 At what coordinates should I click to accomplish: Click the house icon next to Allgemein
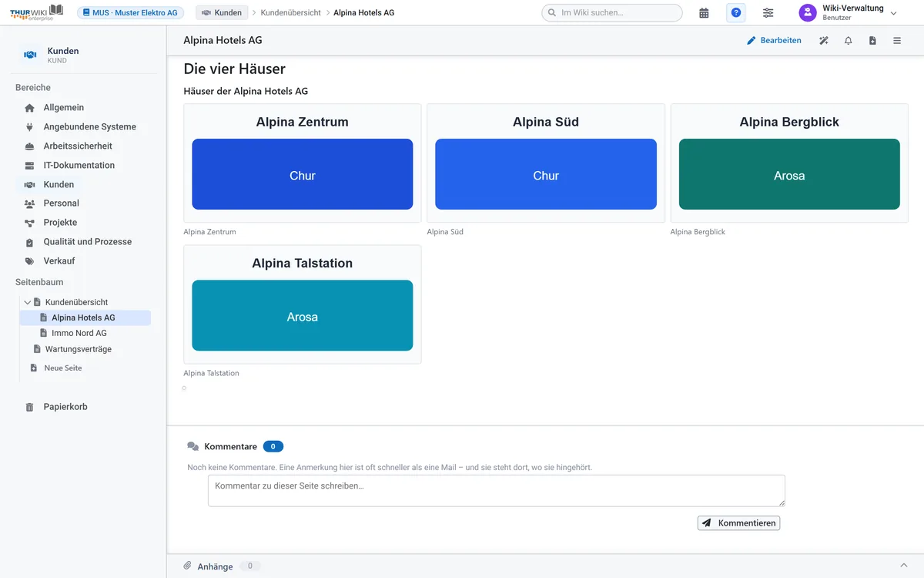pos(29,108)
